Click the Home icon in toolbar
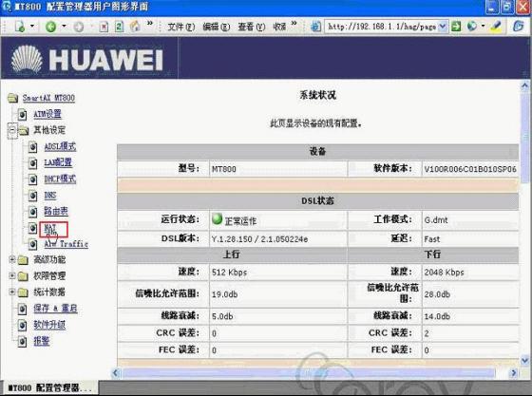532x396 pixels. point(135,26)
